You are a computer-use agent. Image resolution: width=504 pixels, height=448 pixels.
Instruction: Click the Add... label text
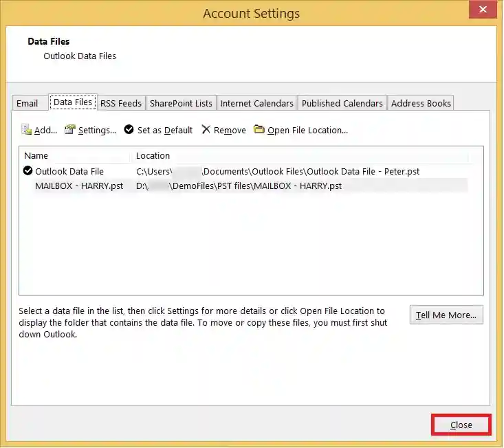pyautogui.click(x=45, y=131)
